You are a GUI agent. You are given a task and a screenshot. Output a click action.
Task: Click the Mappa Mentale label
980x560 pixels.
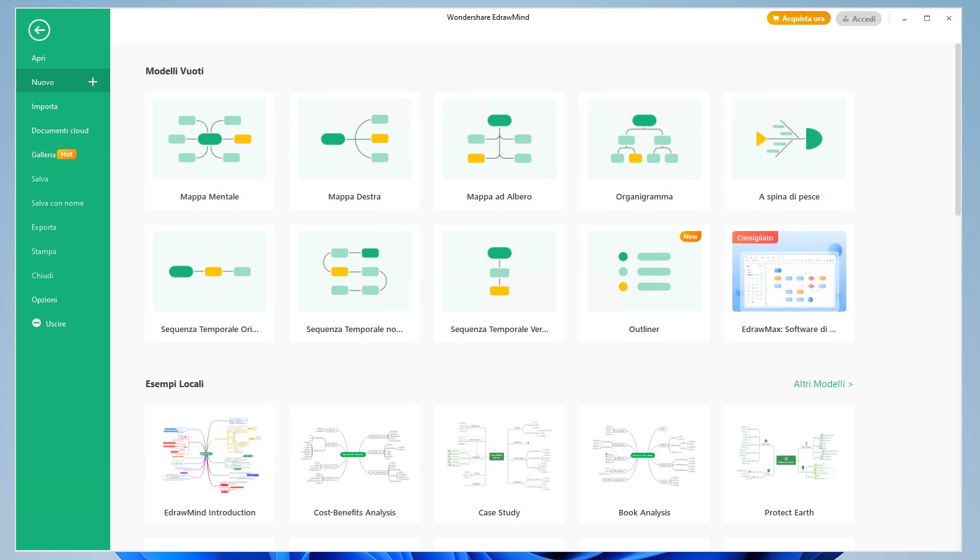(x=210, y=197)
